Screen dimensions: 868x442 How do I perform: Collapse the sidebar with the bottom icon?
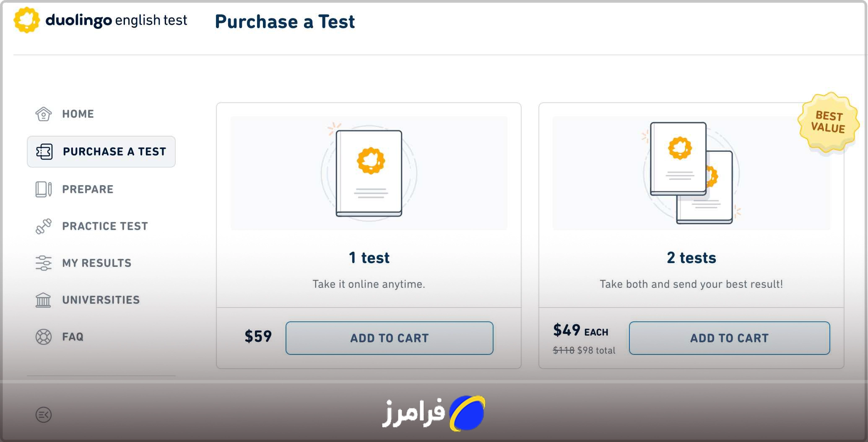coord(44,415)
